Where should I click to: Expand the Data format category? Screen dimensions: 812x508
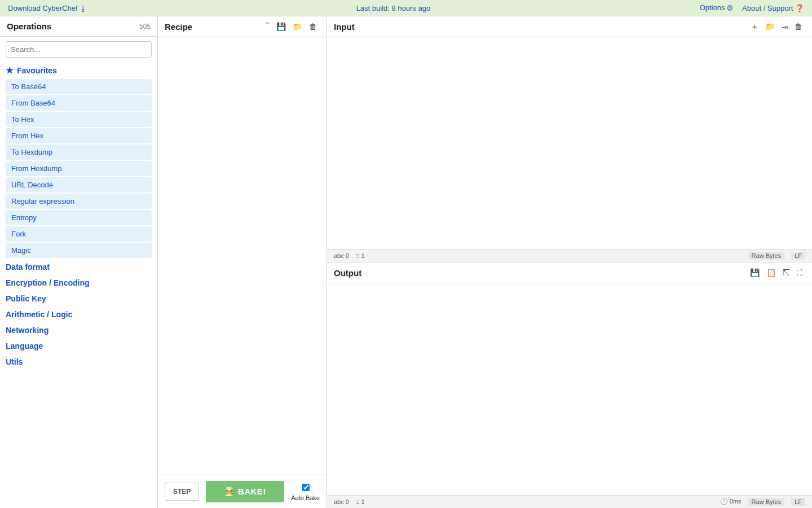[x=28, y=267]
